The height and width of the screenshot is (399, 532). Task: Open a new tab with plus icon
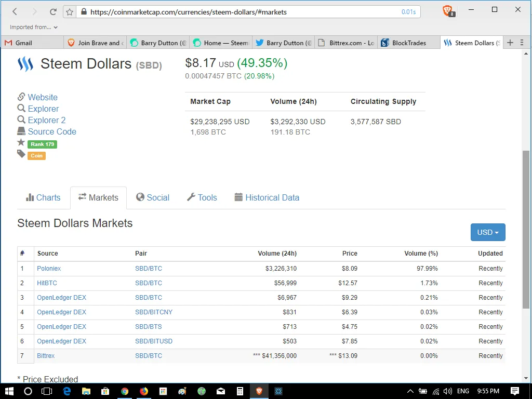coord(510,43)
